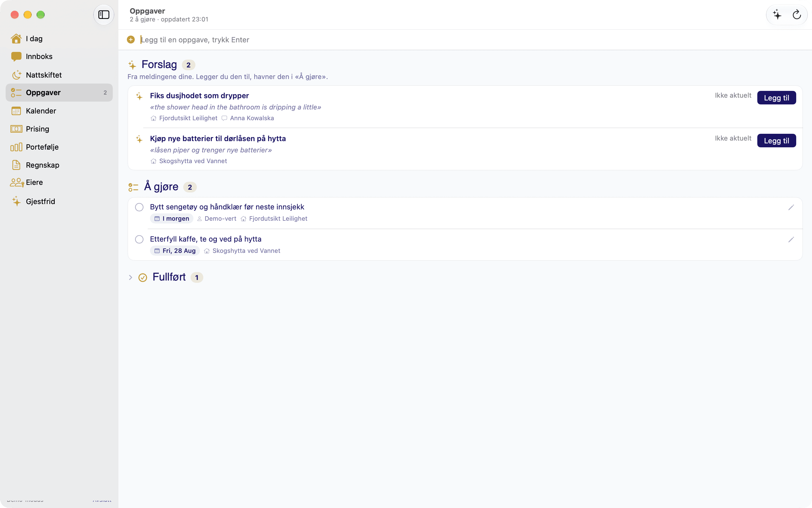Toggle the sidebar panel icon
The image size is (812, 508).
pos(104,15)
